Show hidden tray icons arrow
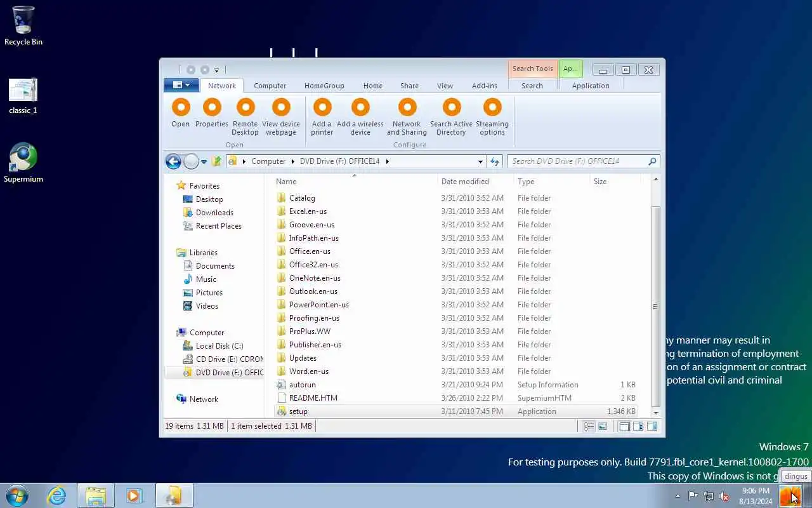 [x=678, y=497]
